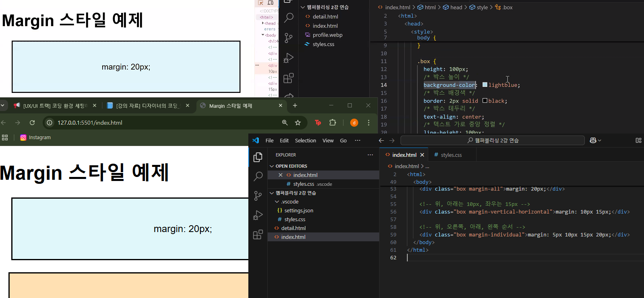Open Selection menu in VS Code
Viewport: 644px width, 298px height.
click(x=305, y=140)
